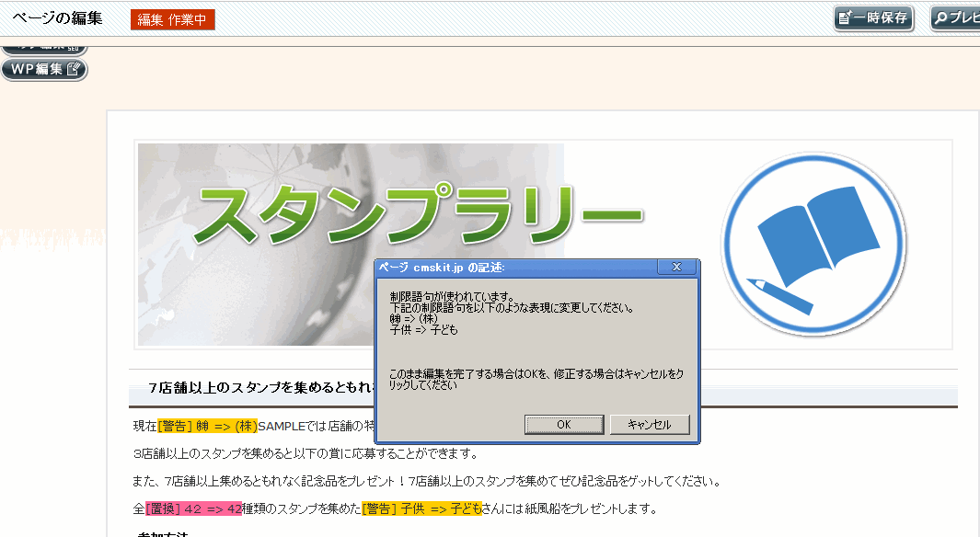Image resolution: width=980 pixels, height=537 pixels.
Task: Open the プレビュー preview button
Action: (x=957, y=18)
